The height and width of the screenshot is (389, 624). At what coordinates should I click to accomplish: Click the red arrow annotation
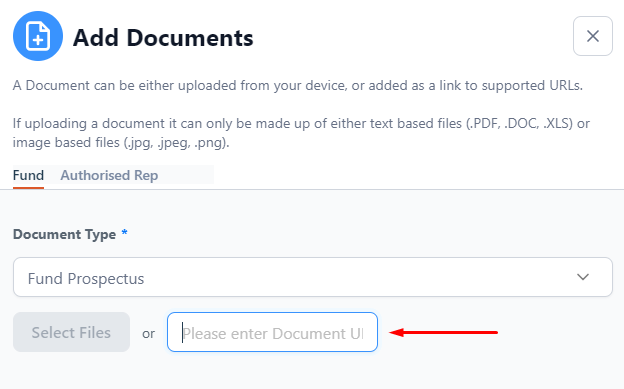[x=443, y=332]
